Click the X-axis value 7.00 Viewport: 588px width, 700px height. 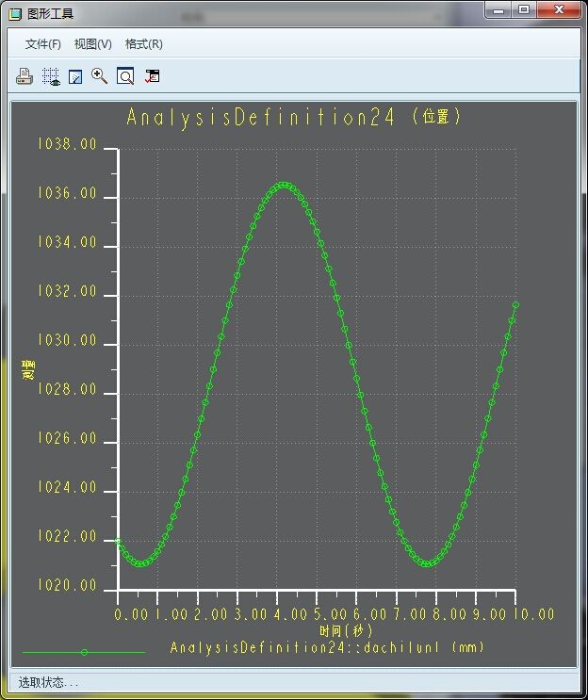pos(410,614)
